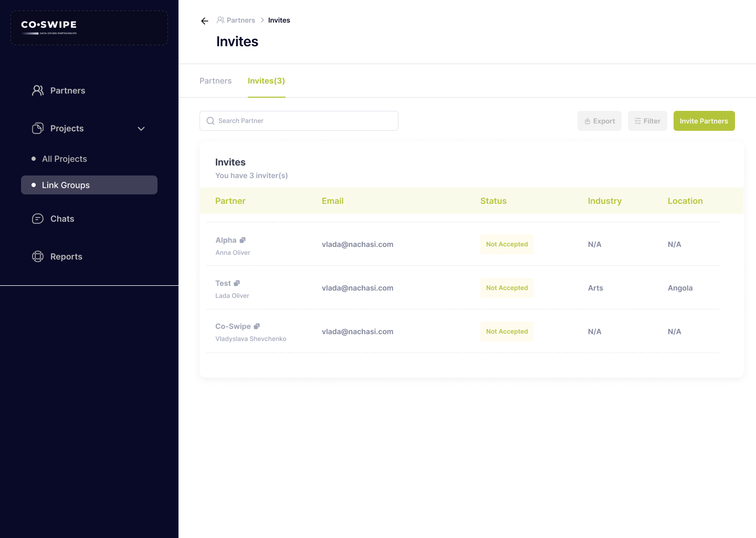Select Link Groups in sidebar
Viewport: 756px width, 538px height.
click(x=66, y=185)
